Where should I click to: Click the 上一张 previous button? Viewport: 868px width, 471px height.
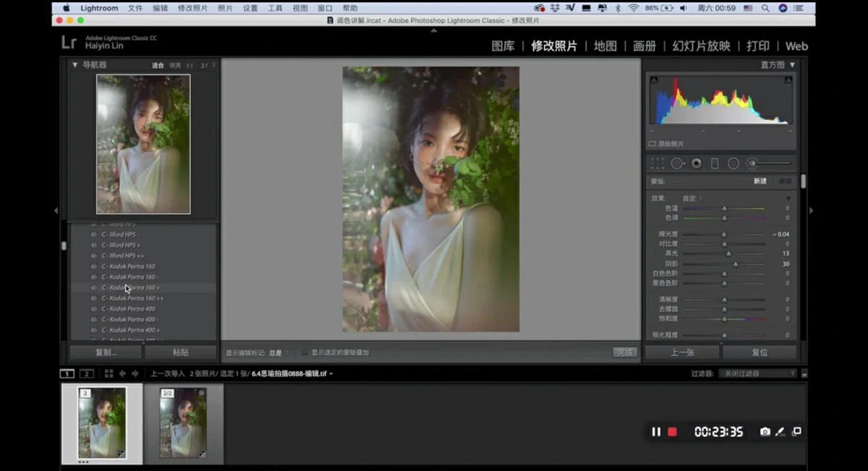(x=682, y=352)
